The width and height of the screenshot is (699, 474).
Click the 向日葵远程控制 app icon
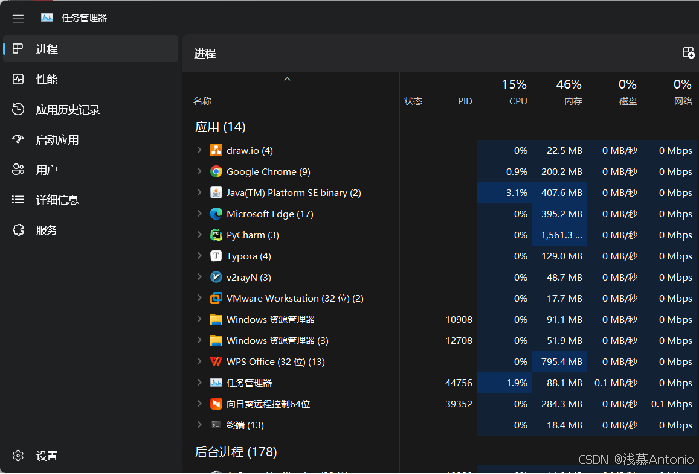(x=216, y=404)
